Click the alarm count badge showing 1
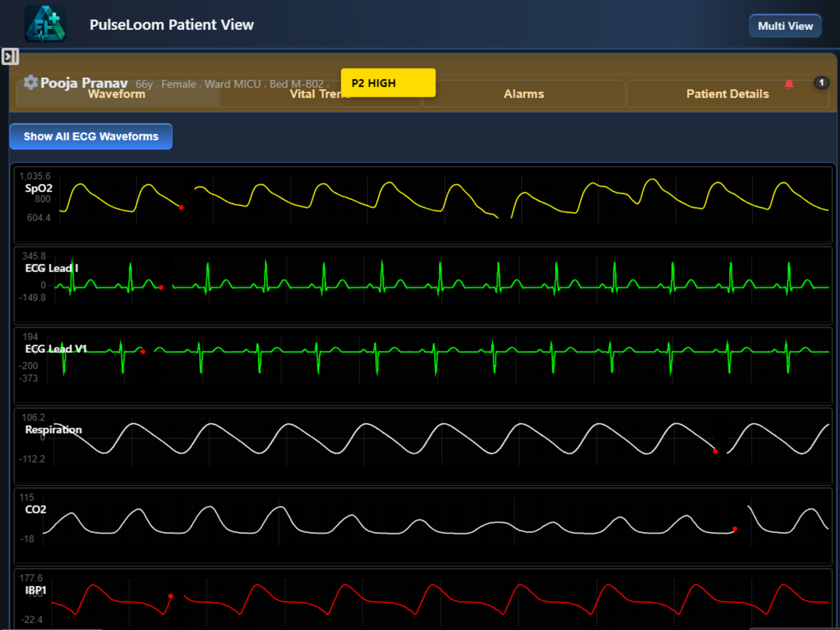 point(822,83)
